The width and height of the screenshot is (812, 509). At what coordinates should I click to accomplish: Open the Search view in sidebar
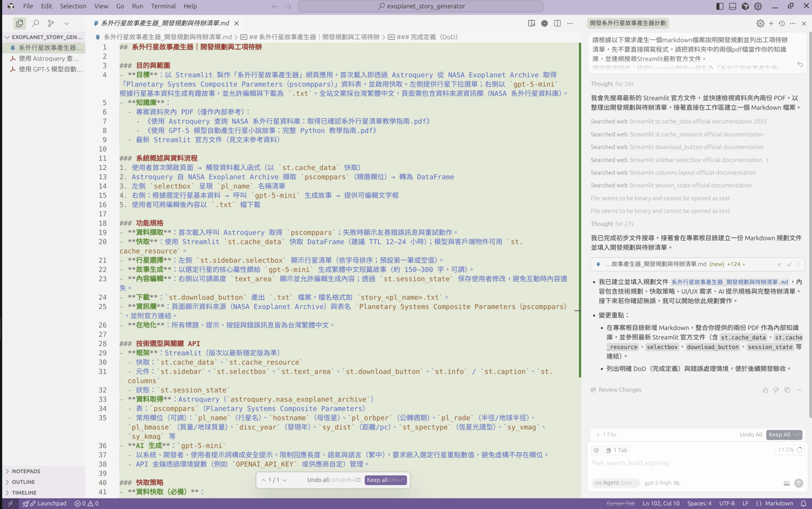click(x=36, y=23)
